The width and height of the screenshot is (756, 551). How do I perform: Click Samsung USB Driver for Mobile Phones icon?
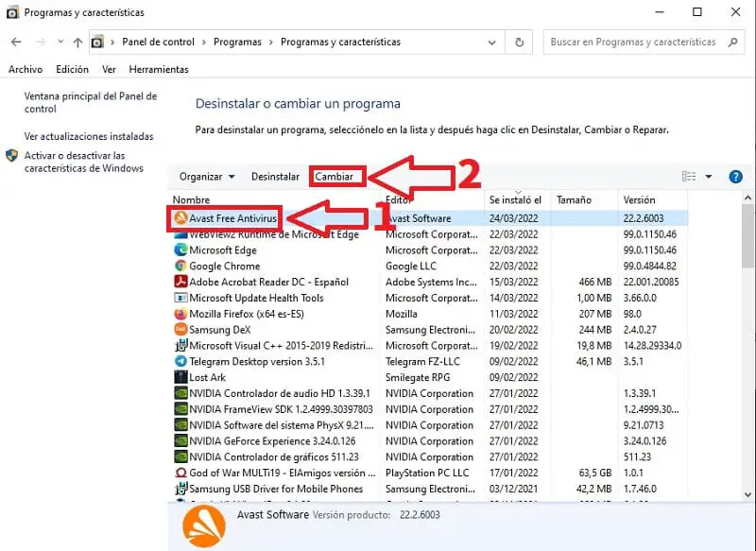(x=180, y=489)
